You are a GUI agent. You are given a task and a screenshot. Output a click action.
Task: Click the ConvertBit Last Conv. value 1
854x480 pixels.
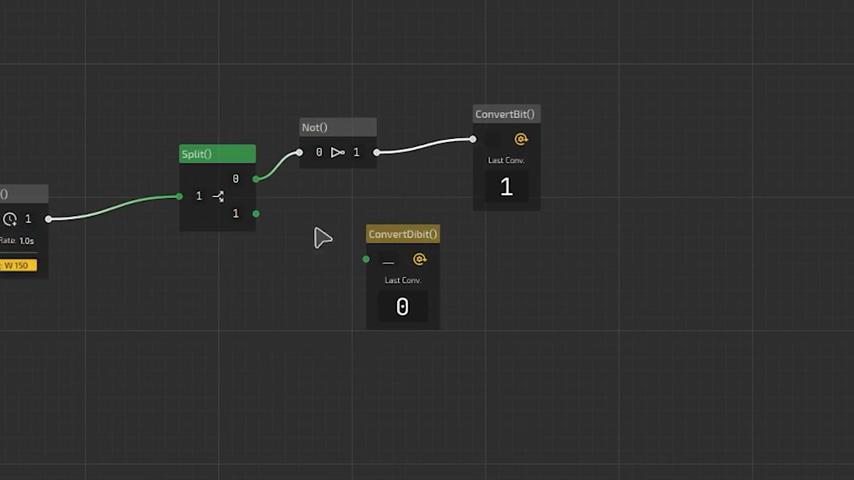click(x=506, y=187)
